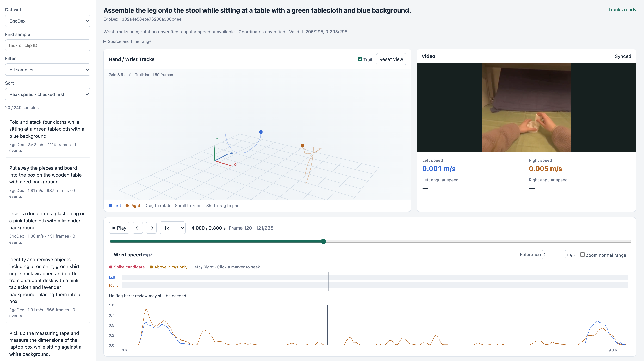Image resolution: width=644 pixels, height=361 pixels.
Task: Open the Filter dropdown All samples
Action: tap(48, 70)
